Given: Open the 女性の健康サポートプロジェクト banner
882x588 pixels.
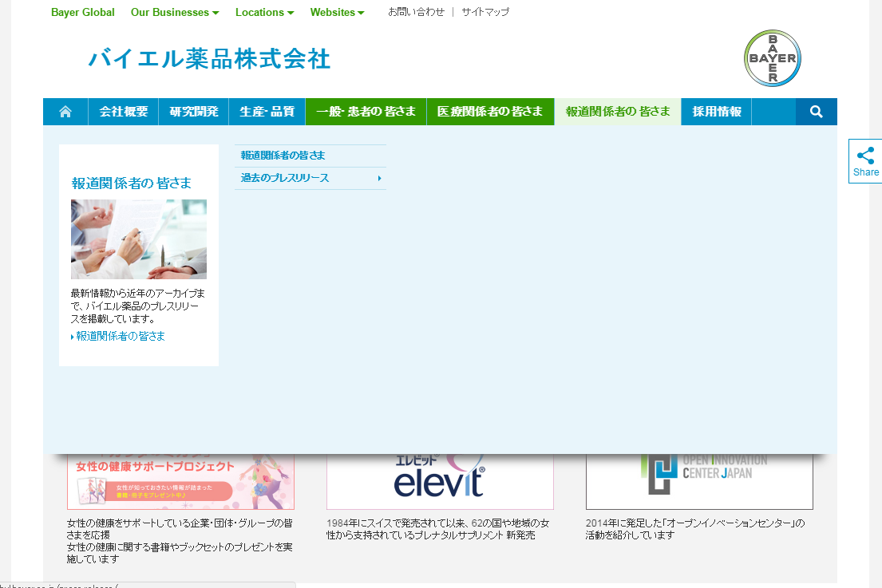Looking at the screenshot, I should coord(180,481).
